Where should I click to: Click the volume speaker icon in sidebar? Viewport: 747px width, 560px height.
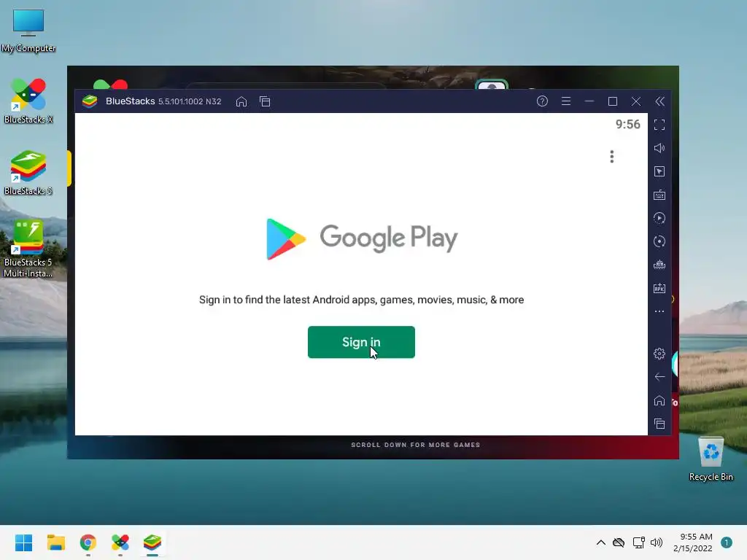[659, 148]
